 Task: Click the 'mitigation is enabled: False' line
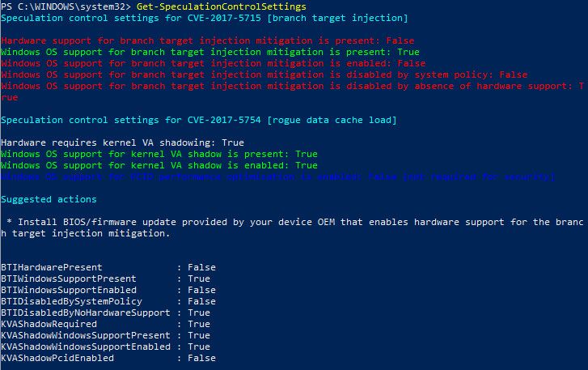click(213, 63)
